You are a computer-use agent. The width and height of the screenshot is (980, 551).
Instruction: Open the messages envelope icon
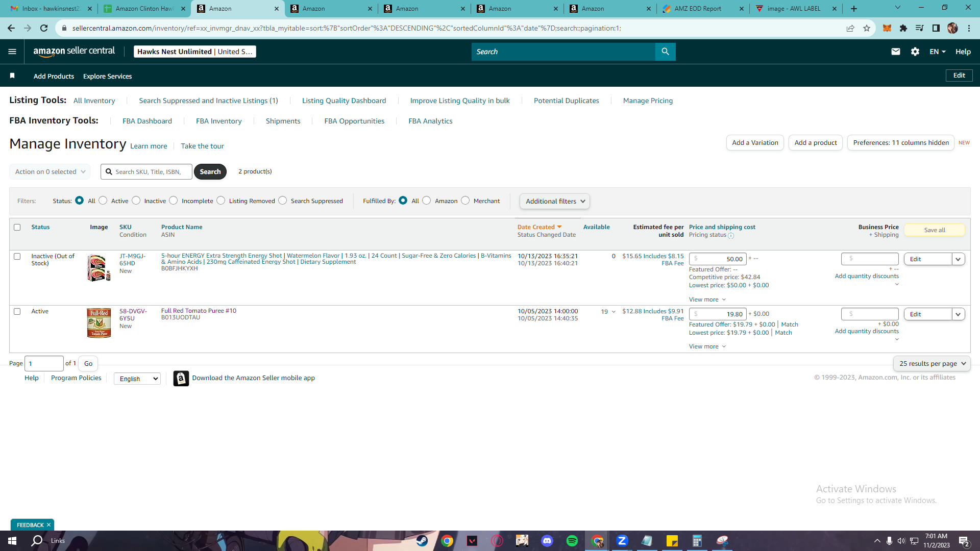pos(896,52)
